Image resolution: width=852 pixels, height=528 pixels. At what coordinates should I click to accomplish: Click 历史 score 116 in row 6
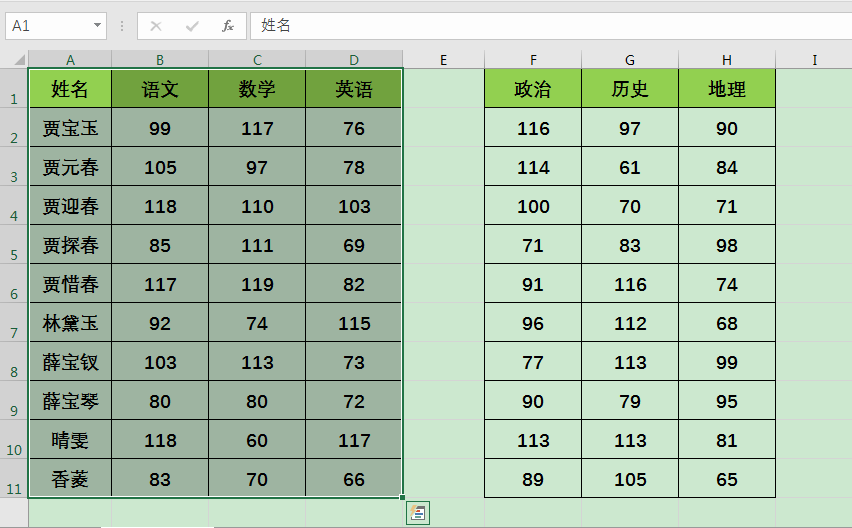tap(630, 284)
